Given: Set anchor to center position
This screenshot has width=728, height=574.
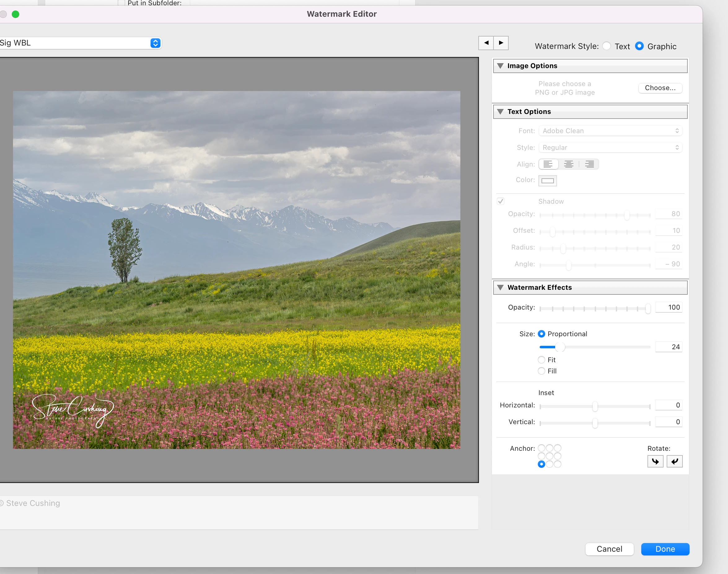Looking at the screenshot, I should (x=550, y=456).
